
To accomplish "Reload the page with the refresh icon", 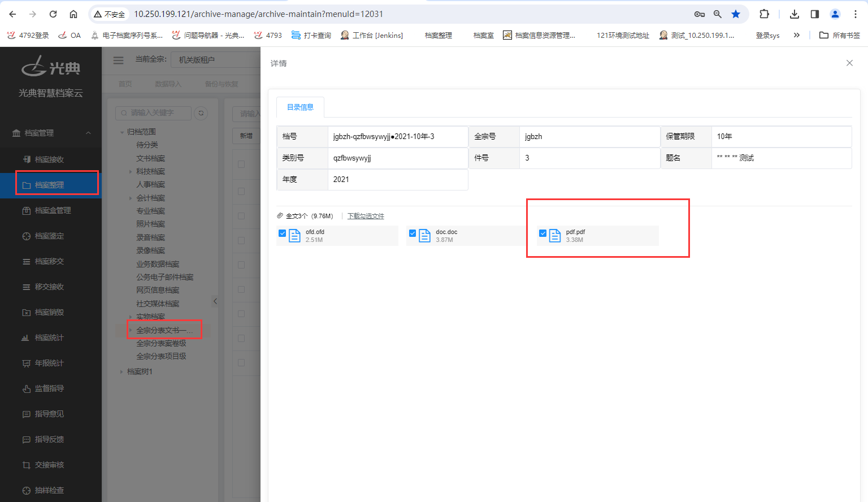I will (x=53, y=14).
